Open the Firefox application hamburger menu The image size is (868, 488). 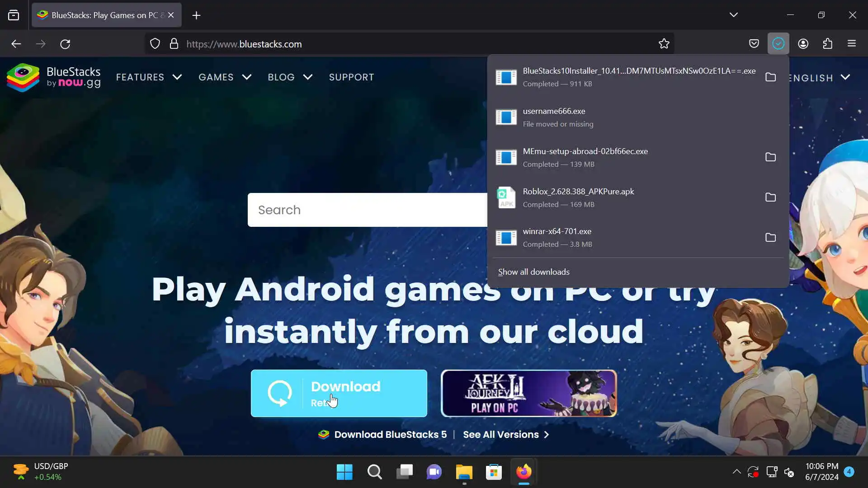pyautogui.click(x=852, y=44)
